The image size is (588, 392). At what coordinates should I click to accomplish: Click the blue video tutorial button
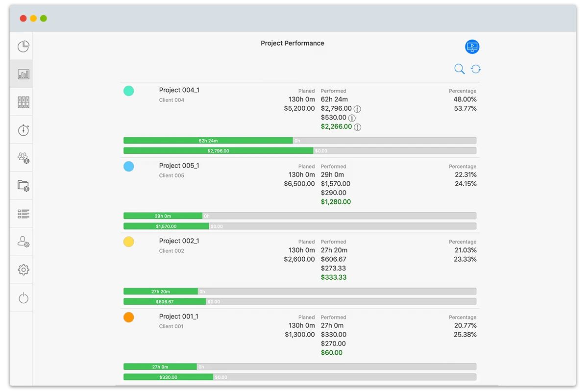pyautogui.click(x=472, y=47)
